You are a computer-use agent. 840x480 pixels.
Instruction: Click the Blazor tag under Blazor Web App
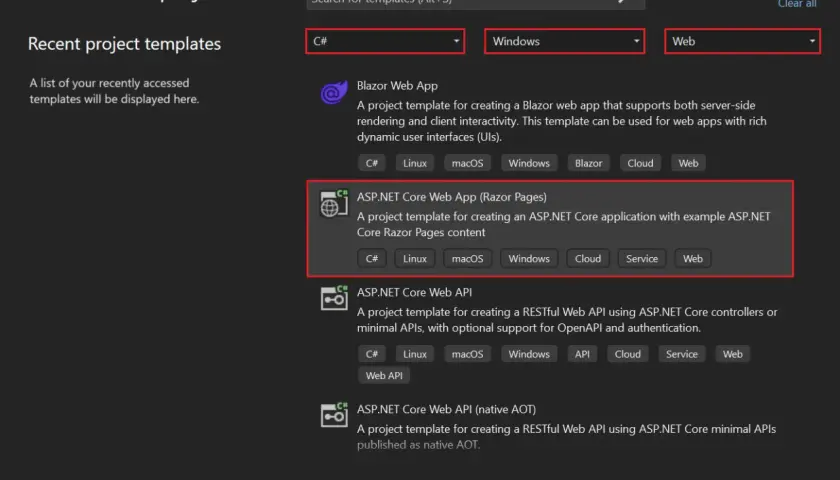588,163
